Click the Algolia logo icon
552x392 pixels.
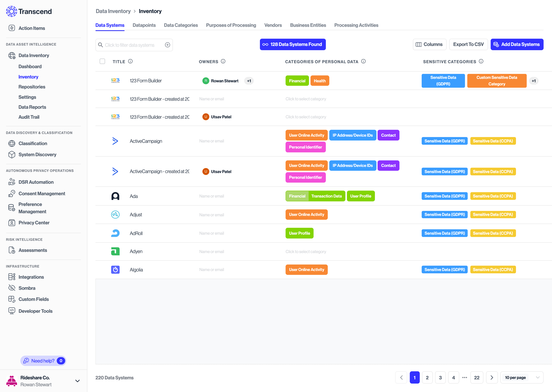pos(115,270)
